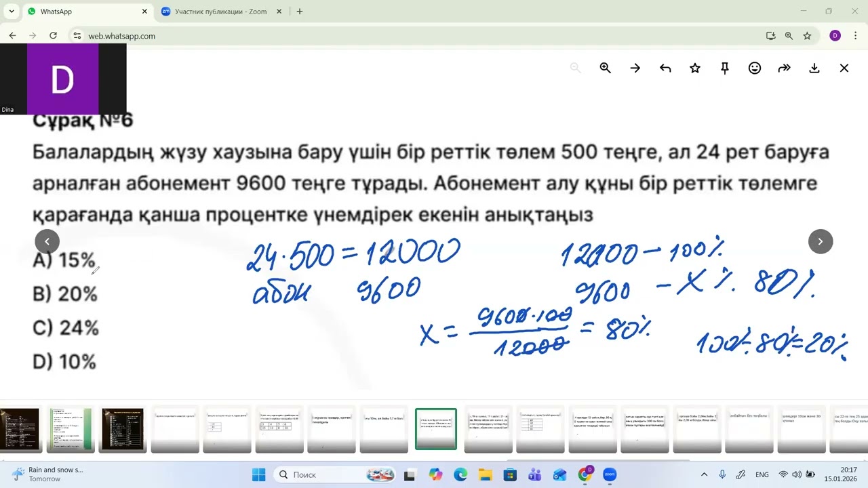Viewport: 868px width, 488px height.
Task: Open Microsoft Teams from the taskbar
Action: pyautogui.click(x=535, y=474)
